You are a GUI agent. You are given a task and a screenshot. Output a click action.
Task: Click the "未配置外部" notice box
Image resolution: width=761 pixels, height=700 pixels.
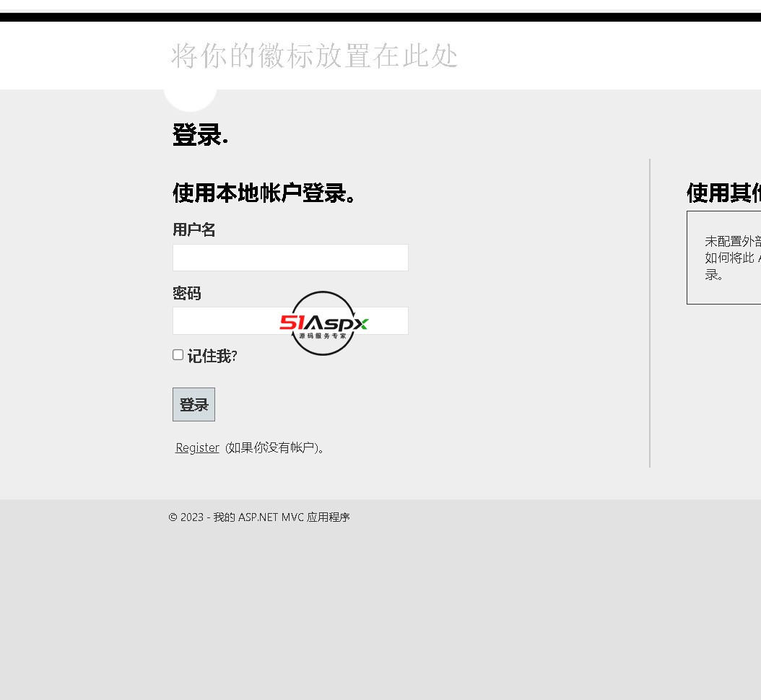tap(723, 258)
